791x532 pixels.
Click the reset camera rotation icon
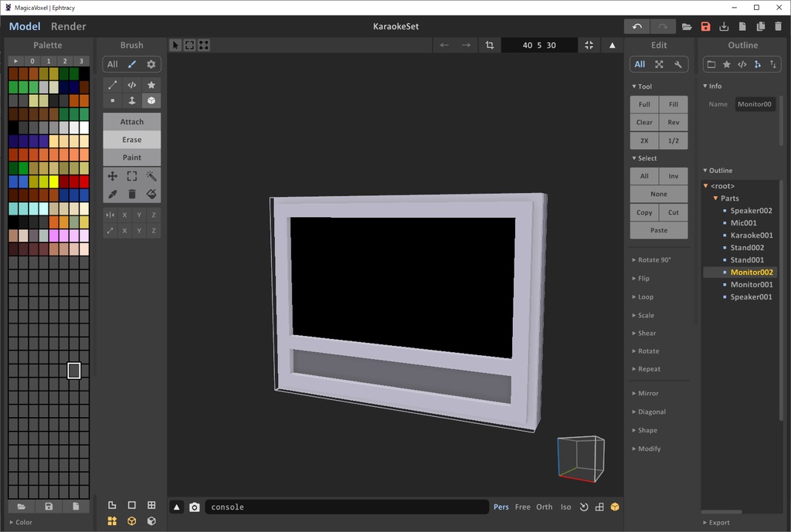click(x=584, y=507)
